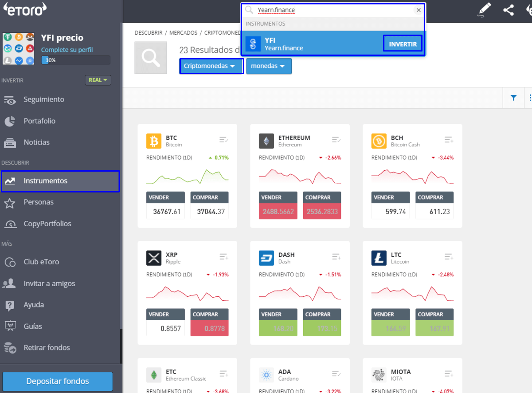
Task: Select Instrumentos in the sidebar
Action: pos(60,181)
